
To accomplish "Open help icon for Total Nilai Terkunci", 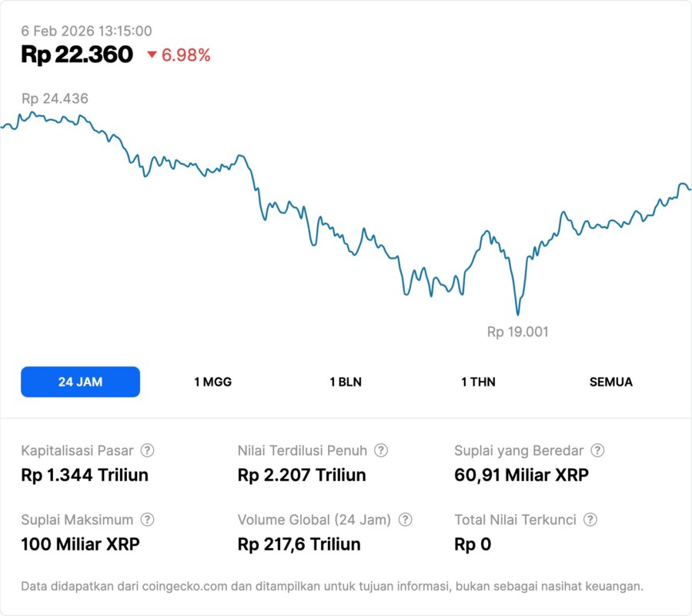I will 590,520.
